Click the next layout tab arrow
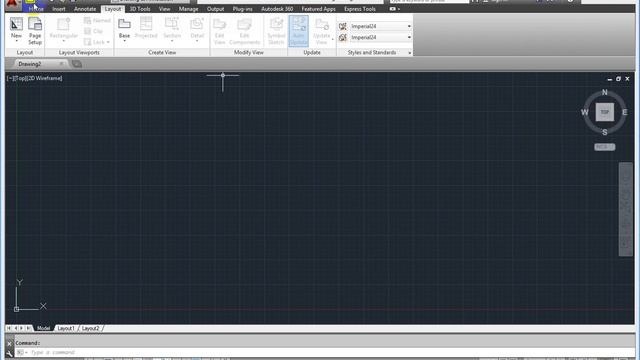Viewport: 640px width, 360px height. coord(22,328)
